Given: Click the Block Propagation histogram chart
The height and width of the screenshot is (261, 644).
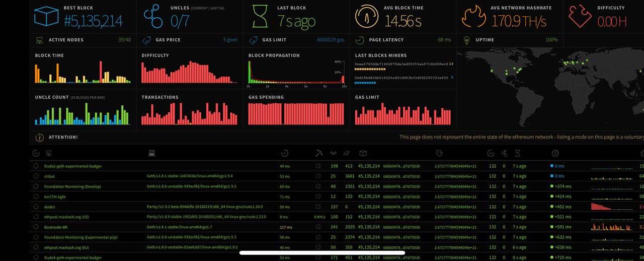Looking at the screenshot, I should (296, 72).
